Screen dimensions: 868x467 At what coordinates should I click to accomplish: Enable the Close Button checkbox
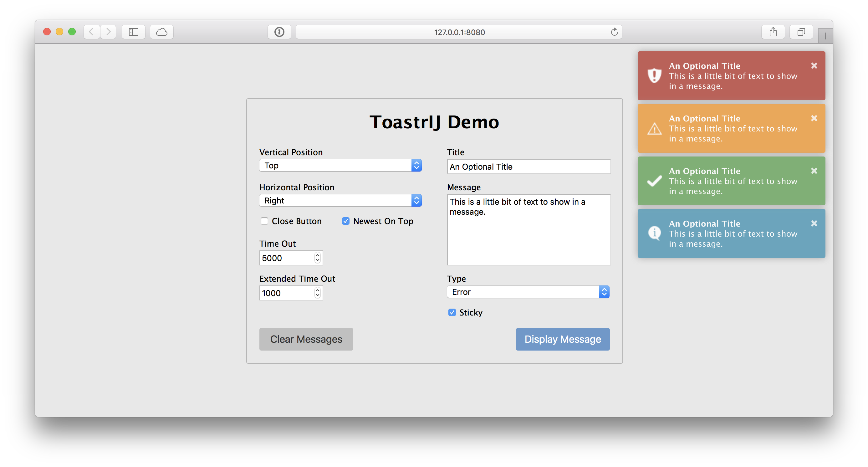(x=264, y=221)
